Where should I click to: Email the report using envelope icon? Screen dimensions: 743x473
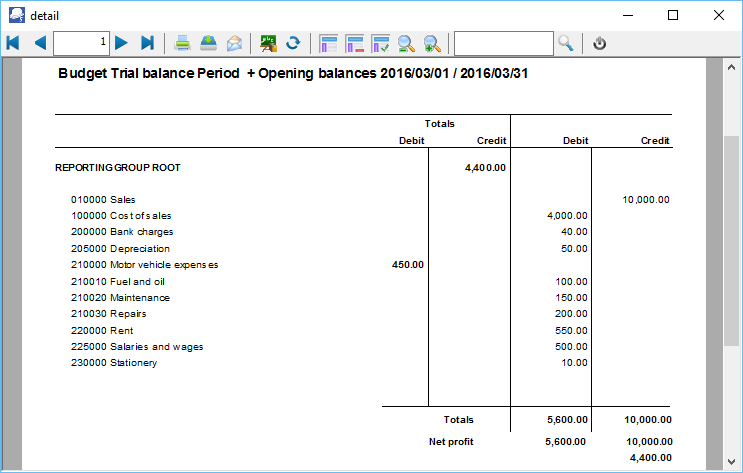click(234, 43)
